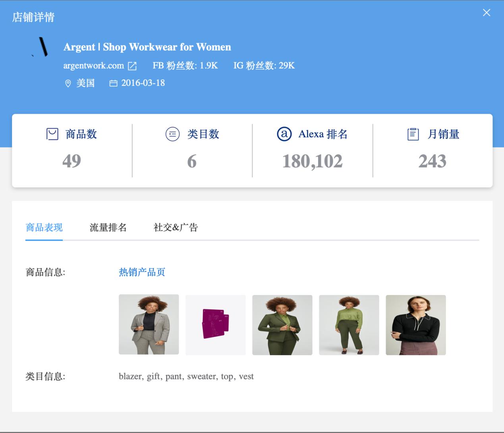Click the 商品数 shopping bag icon
Image resolution: width=504 pixels, height=433 pixels.
(x=53, y=134)
